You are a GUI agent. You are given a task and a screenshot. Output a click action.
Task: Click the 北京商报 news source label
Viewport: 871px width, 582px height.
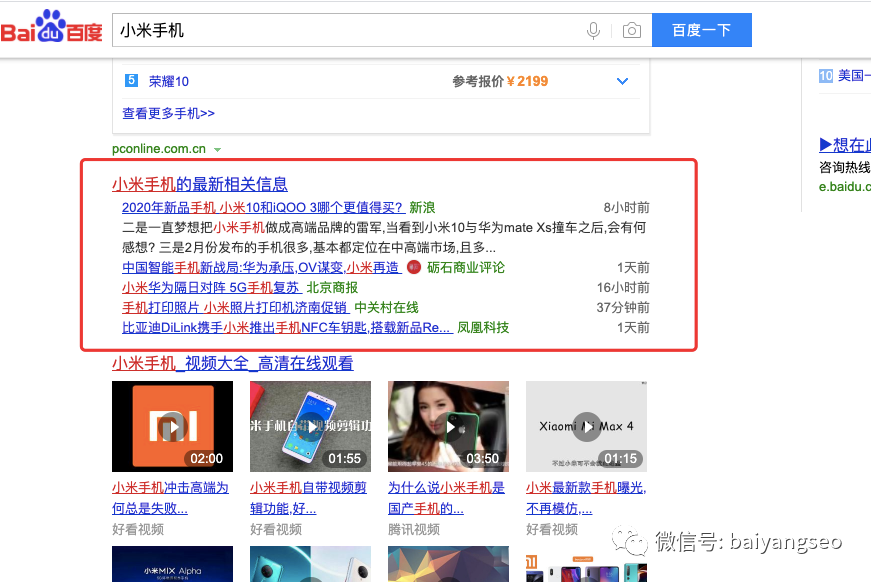coord(332,288)
